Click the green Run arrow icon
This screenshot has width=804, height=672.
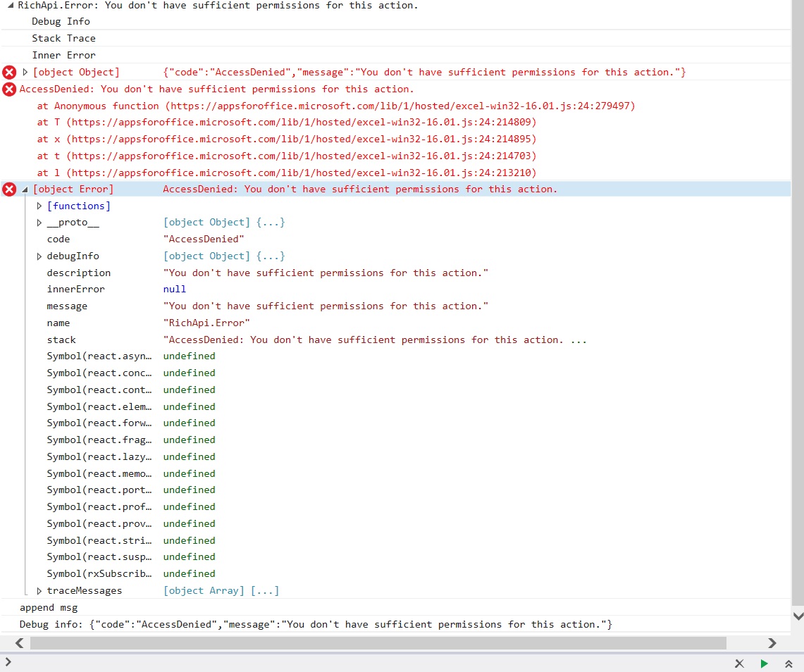click(765, 664)
